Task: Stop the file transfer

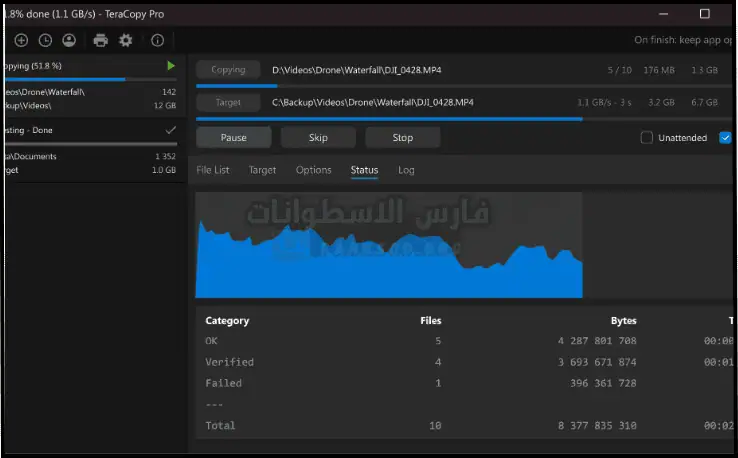Action: [402, 138]
